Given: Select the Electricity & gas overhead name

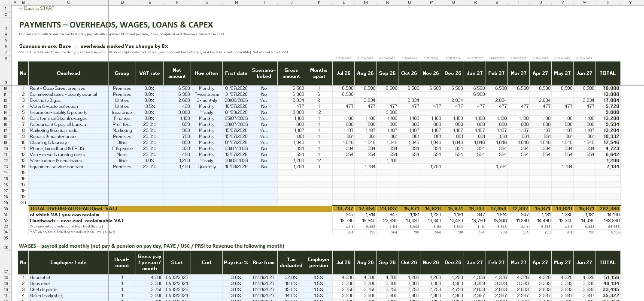Looking at the screenshot, I should pos(68,100).
